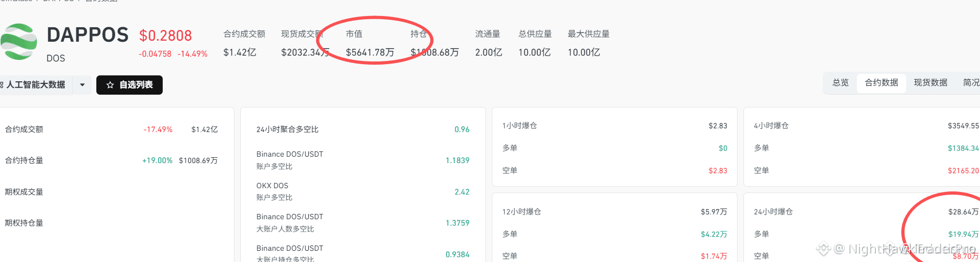Click the 市值 value $5641.78万

click(x=370, y=52)
